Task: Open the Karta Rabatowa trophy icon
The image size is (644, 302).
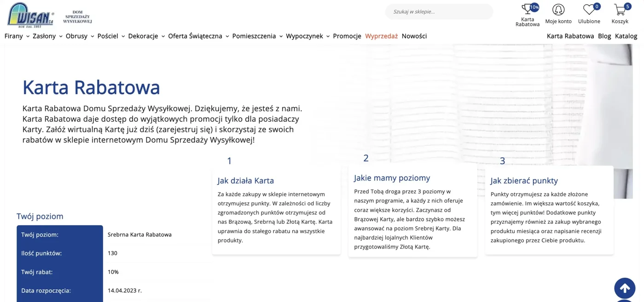Action: click(x=528, y=9)
